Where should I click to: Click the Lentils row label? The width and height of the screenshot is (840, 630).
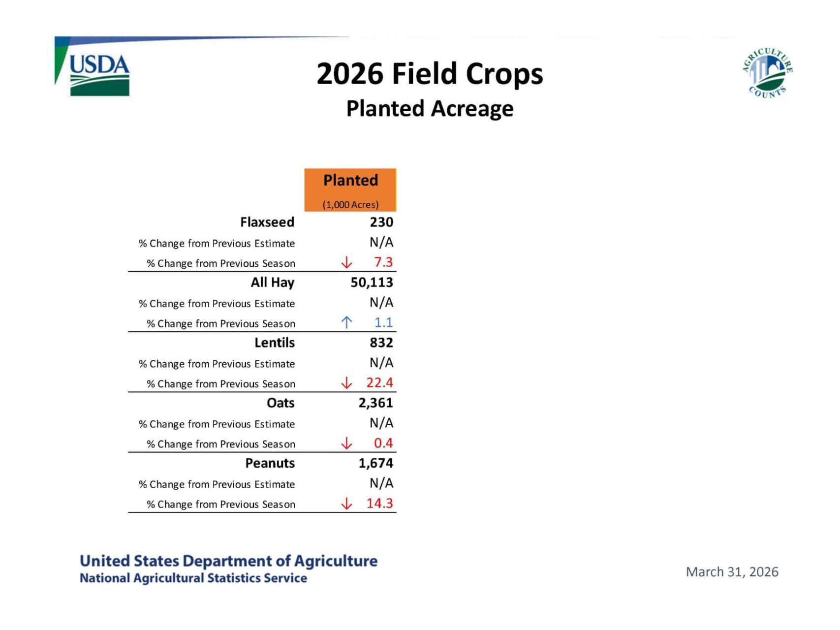pyautogui.click(x=275, y=343)
